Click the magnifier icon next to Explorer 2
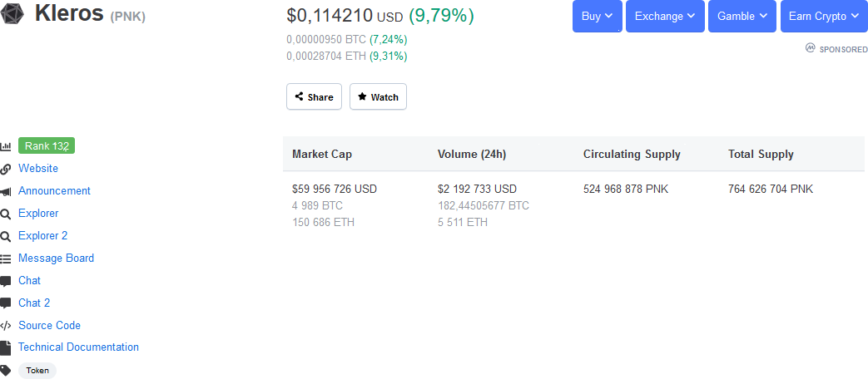This screenshot has width=868, height=389. 6,237
